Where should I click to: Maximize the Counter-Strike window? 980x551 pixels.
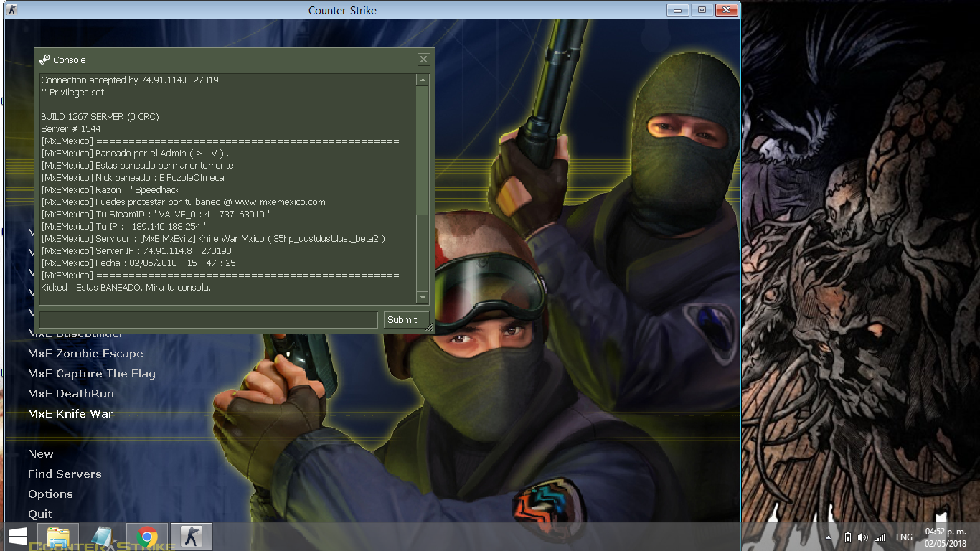coord(702,10)
